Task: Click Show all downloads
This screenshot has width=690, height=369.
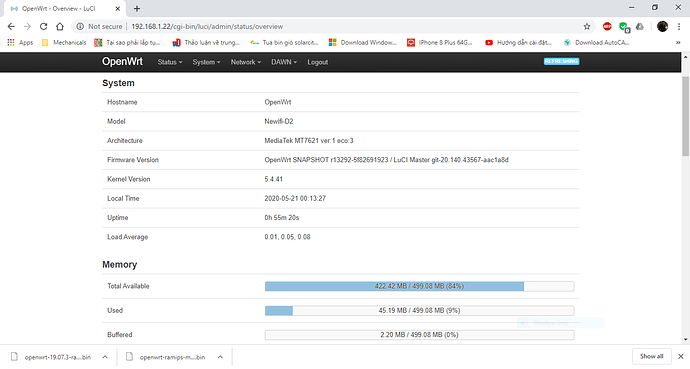Action: click(651, 356)
